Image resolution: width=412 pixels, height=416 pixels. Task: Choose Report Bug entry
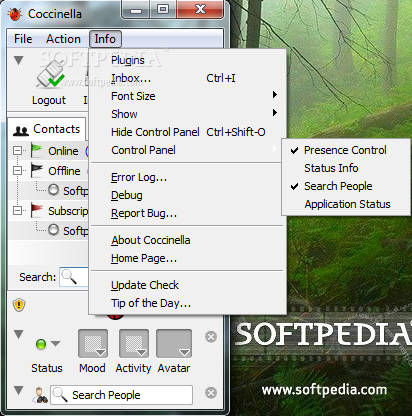pyautogui.click(x=188, y=213)
